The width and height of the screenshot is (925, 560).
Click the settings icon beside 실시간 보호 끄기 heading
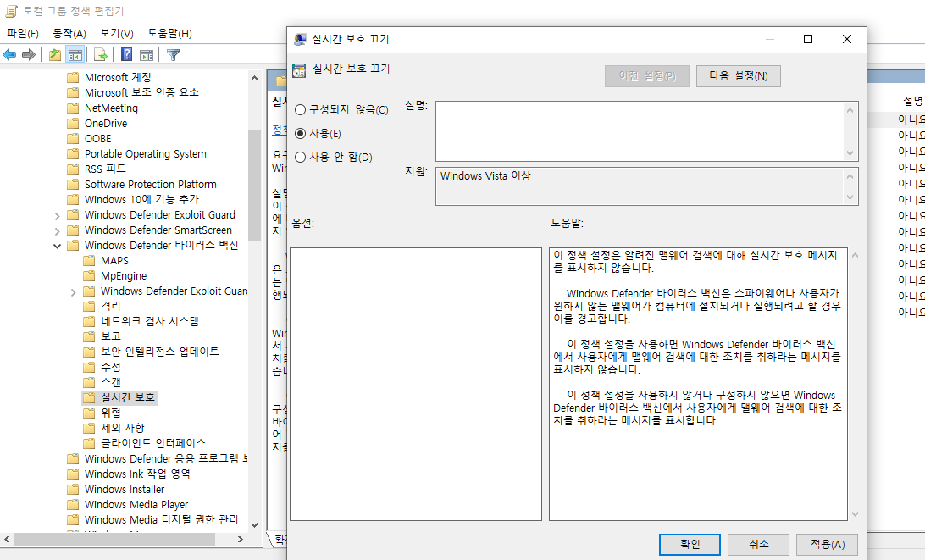[x=299, y=70]
